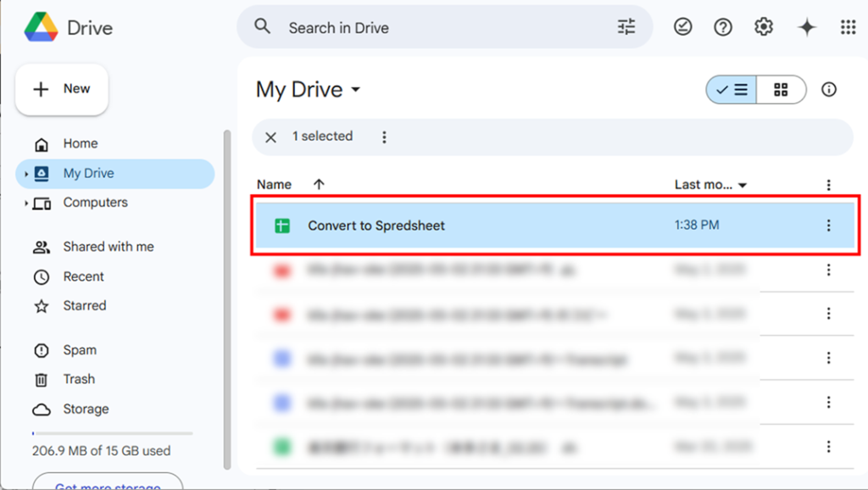868x490 pixels.
Task: Switch to Shared with me
Action: [x=108, y=247]
